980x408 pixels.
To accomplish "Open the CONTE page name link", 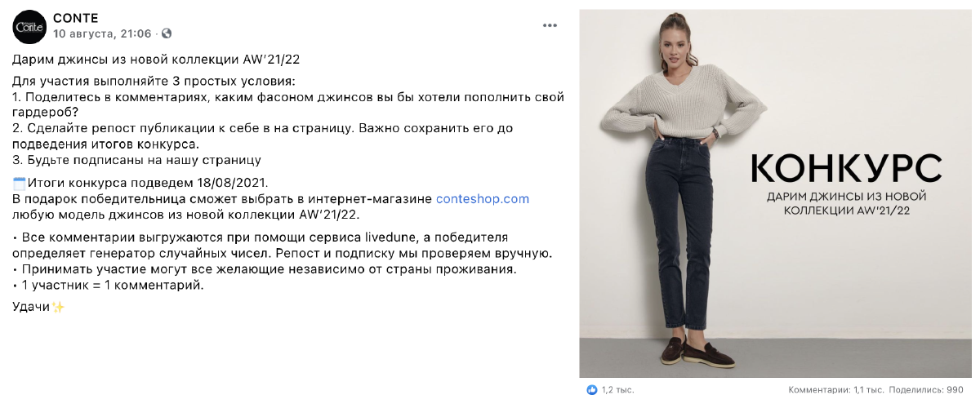I will point(76,18).
